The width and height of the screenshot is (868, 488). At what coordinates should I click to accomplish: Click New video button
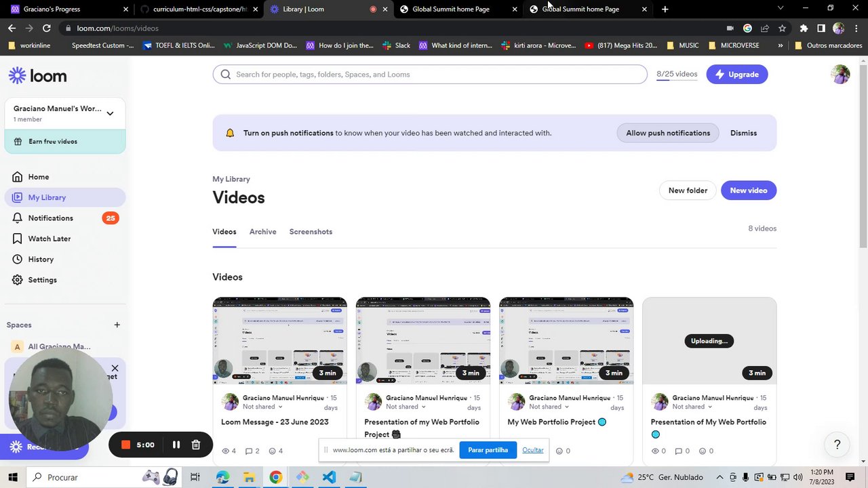(x=748, y=190)
